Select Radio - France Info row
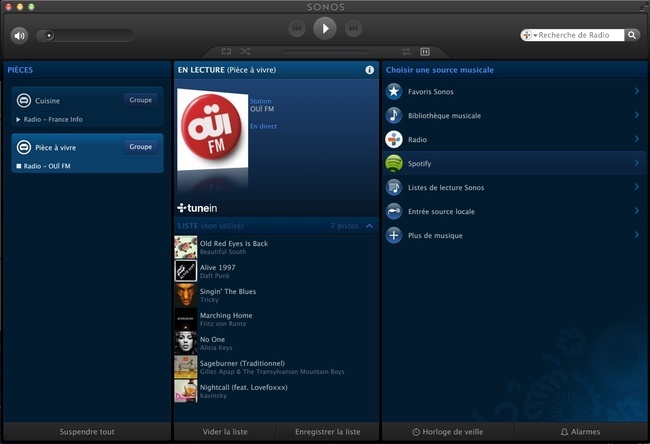 click(x=87, y=119)
